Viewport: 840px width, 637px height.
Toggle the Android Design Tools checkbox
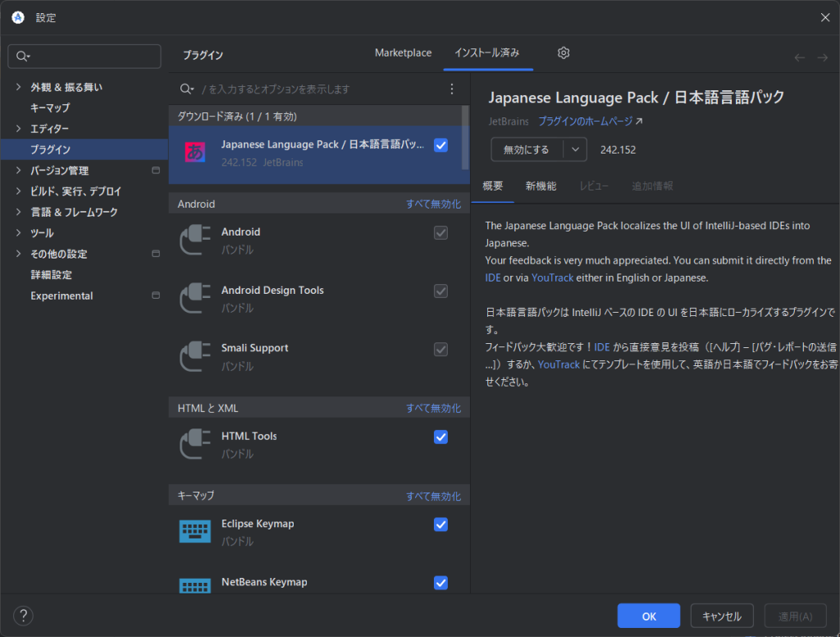pyautogui.click(x=441, y=291)
